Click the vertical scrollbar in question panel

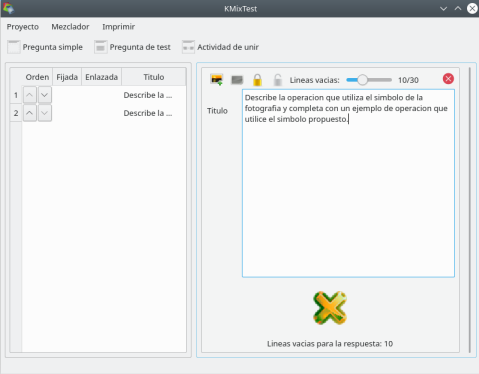tap(470, 210)
